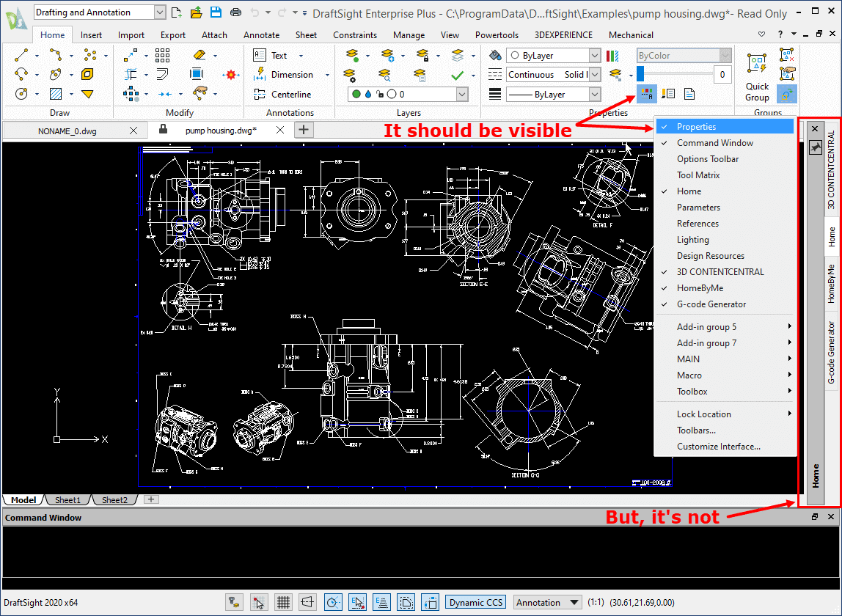
Task: Open the G-code Generator side tab
Action: [x=831, y=353]
